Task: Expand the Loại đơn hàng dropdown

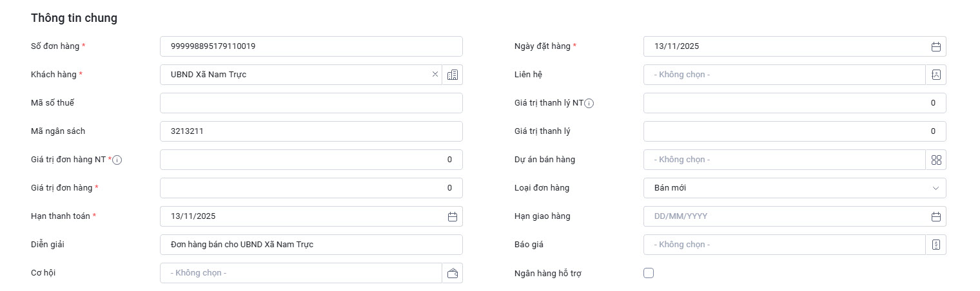Action: pyautogui.click(x=794, y=188)
